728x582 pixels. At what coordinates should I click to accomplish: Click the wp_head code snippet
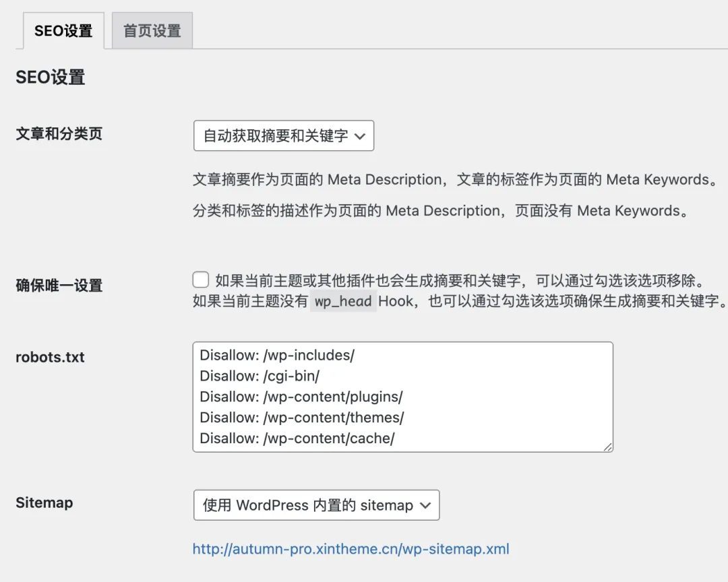[343, 301]
